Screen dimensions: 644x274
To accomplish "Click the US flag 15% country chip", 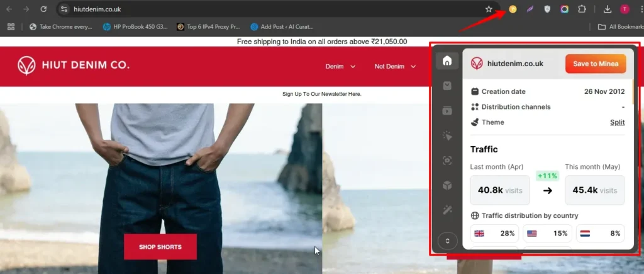I will (547, 233).
